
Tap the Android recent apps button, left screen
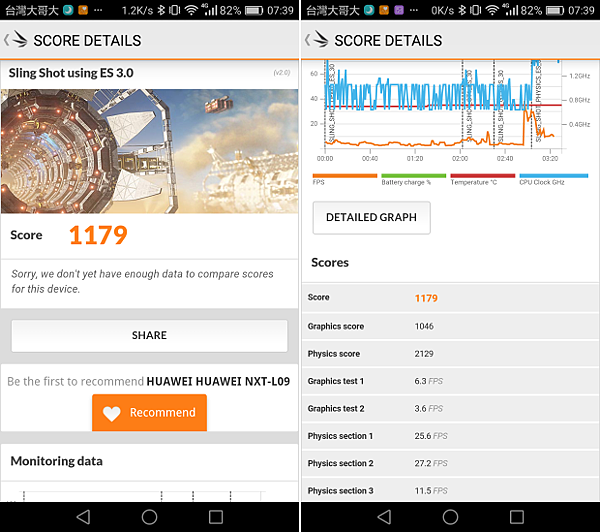coord(216,517)
